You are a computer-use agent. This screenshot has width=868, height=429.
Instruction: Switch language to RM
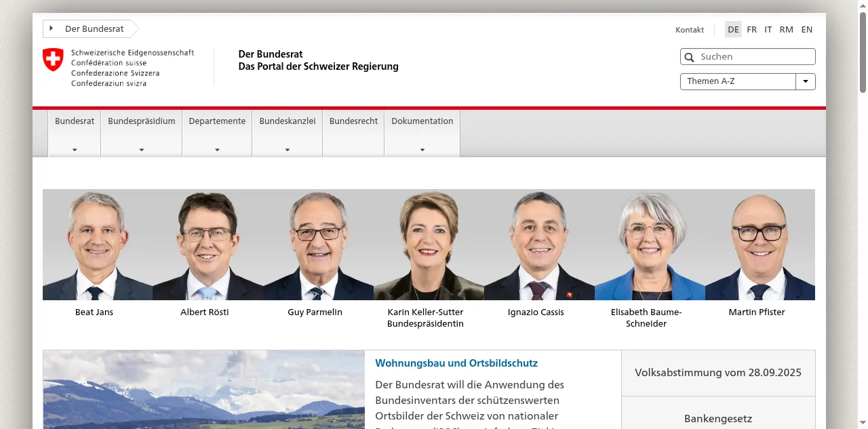tap(787, 29)
